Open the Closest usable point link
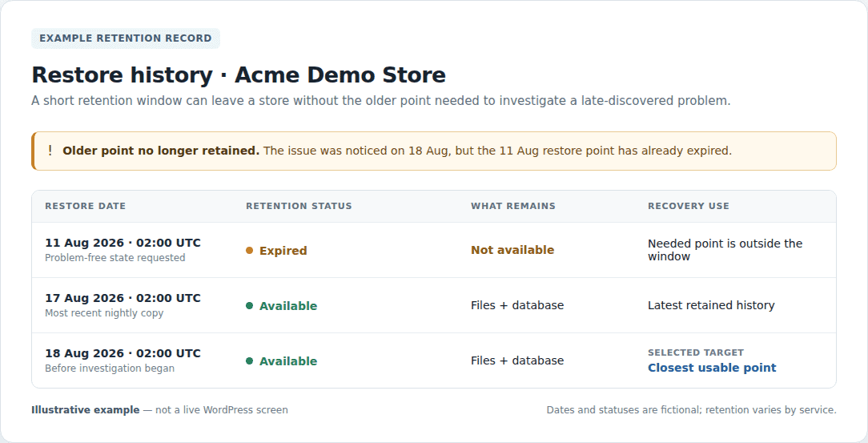The height and width of the screenshot is (443, 868). point(712,368)
